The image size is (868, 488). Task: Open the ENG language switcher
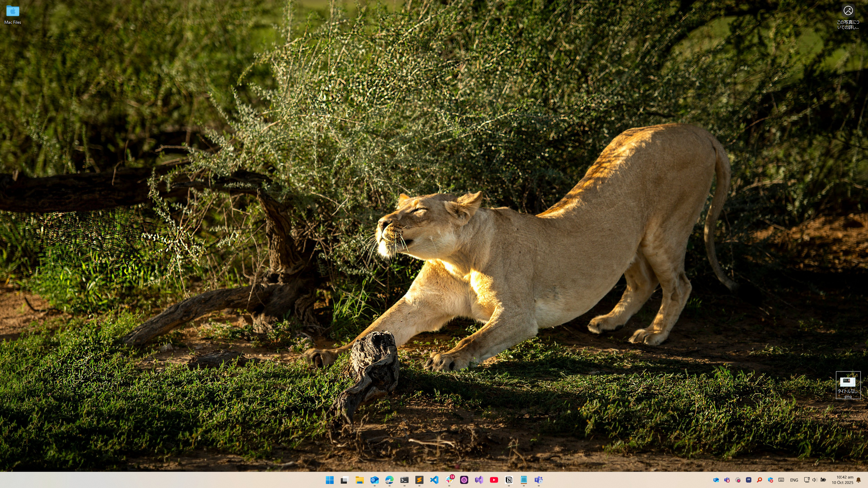pos(794,480)
